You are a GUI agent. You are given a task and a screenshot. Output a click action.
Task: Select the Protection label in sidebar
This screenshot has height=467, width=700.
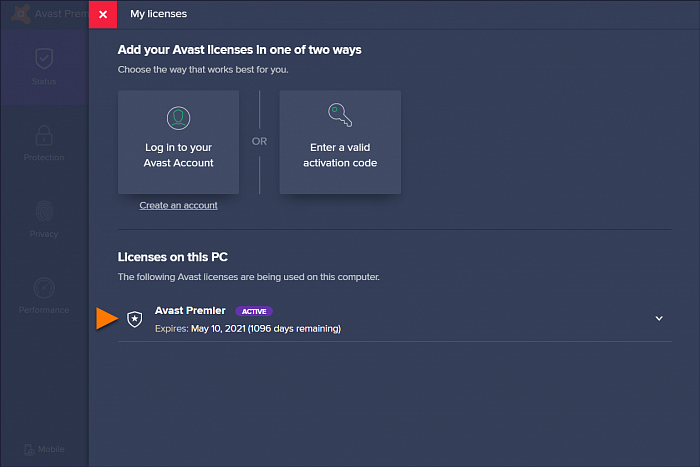click(x=43, y=158)
